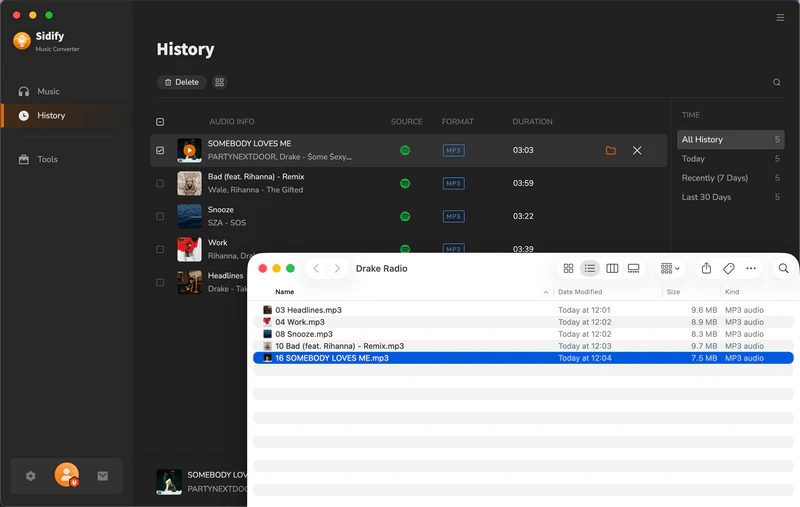Switch Finder to column view
Viewport: 800px width, 507px height.
click(x=612, y=268)
